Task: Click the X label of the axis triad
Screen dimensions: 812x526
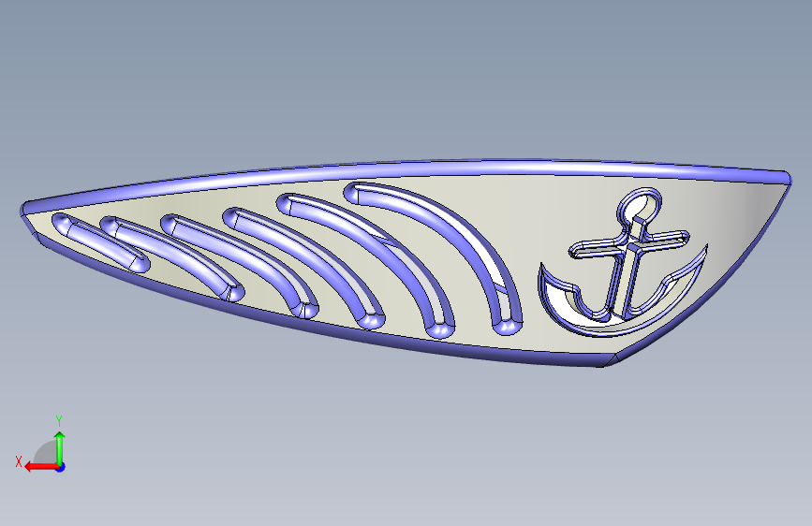Action: (19, 461)
